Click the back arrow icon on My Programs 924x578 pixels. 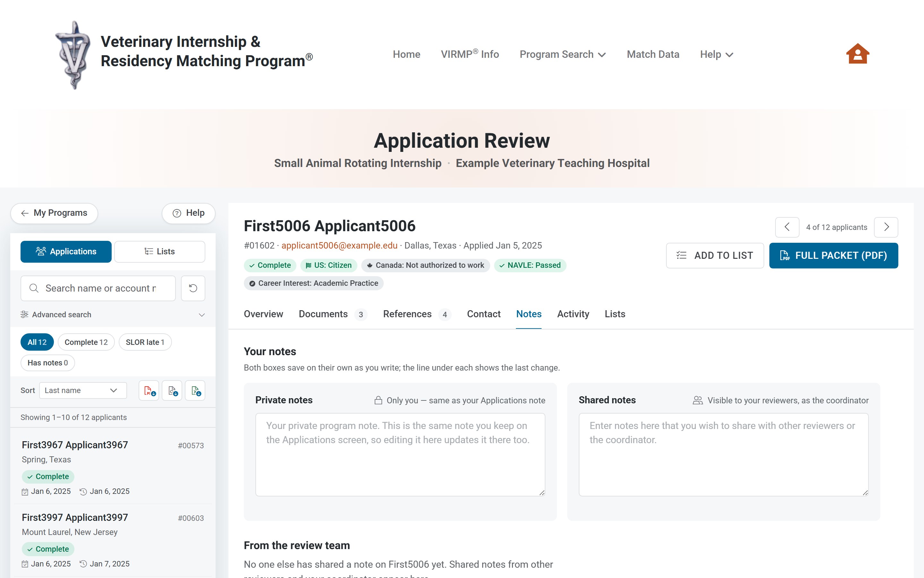[x=25, y=213]
